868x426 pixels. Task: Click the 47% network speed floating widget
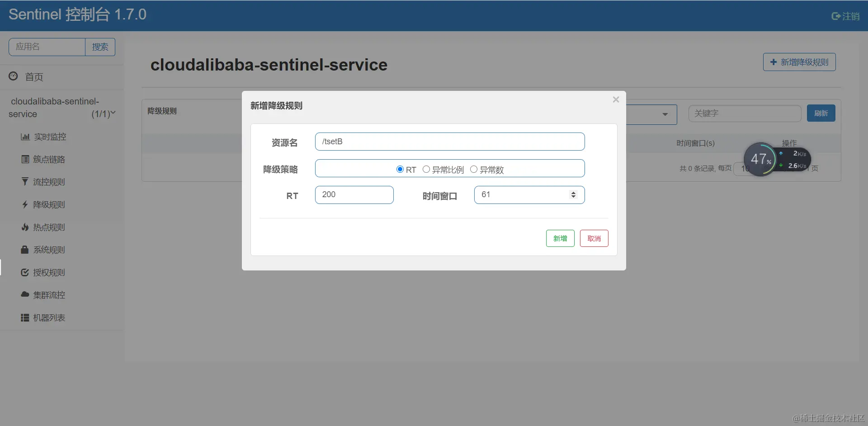(777, 159)
